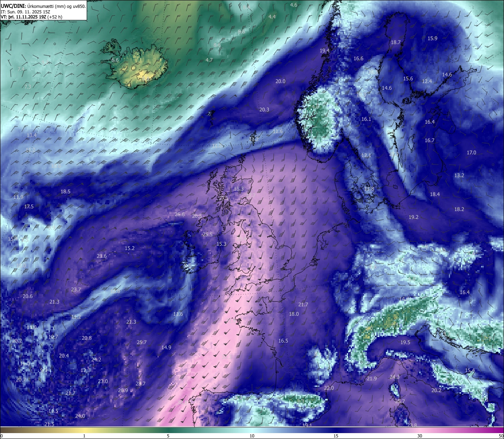Click the 18.3 value over Scotland

239,189
